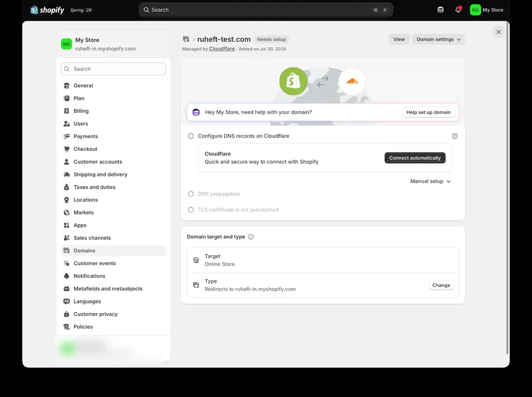Expand the Domain settings dropdown
532x397 pixels.
pyautogui.click(x=438, y=39)
